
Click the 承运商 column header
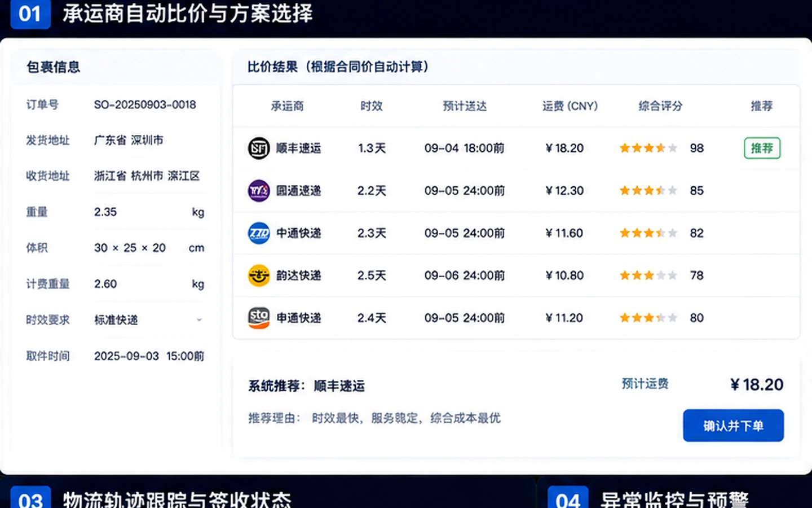pyautogui.click(x=287, y=106)
